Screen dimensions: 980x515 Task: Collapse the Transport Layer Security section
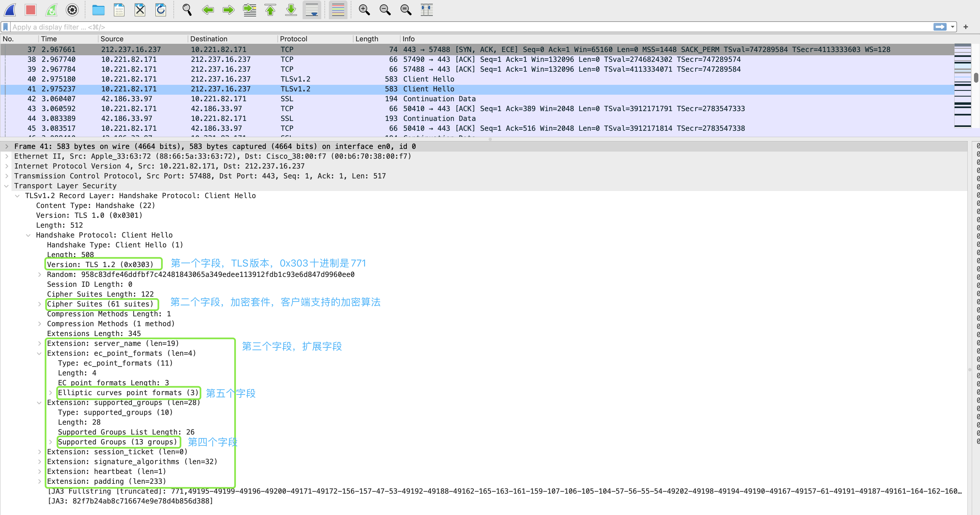pos(7,186)
